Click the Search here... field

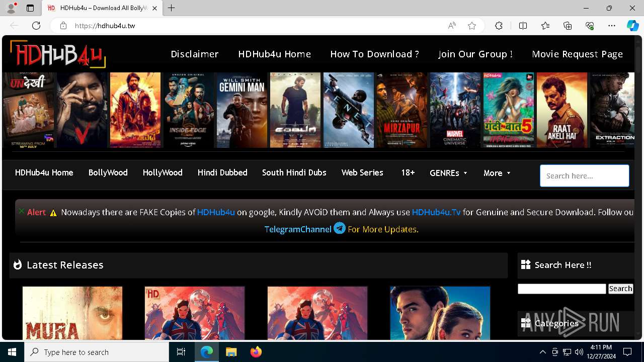click(585, 176)
